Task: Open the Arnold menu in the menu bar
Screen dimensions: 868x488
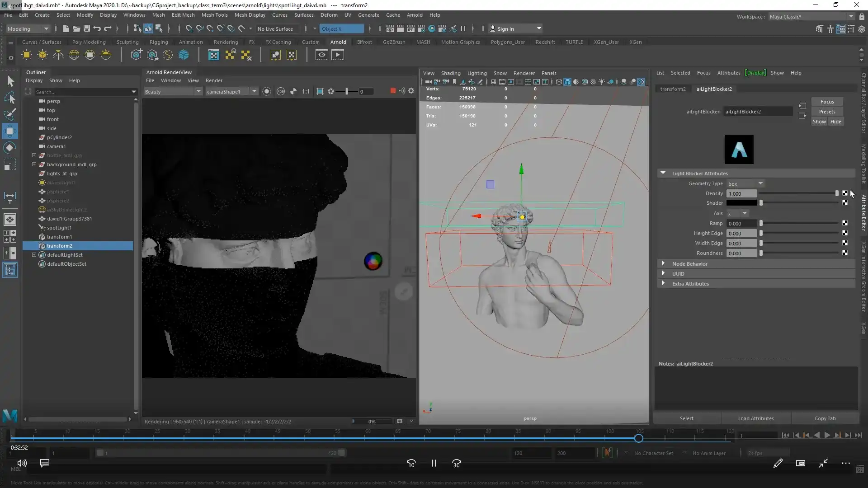Action: tap(414, 15)
